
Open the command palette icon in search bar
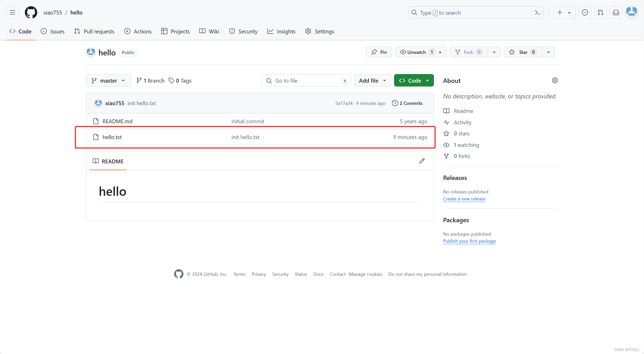(x=537, y=13)
